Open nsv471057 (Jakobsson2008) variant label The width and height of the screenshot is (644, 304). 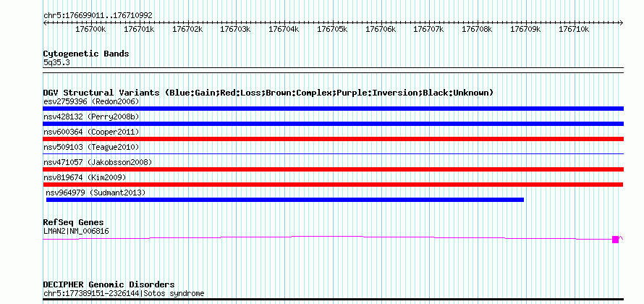pyautogui.click(x=98, y=162)
